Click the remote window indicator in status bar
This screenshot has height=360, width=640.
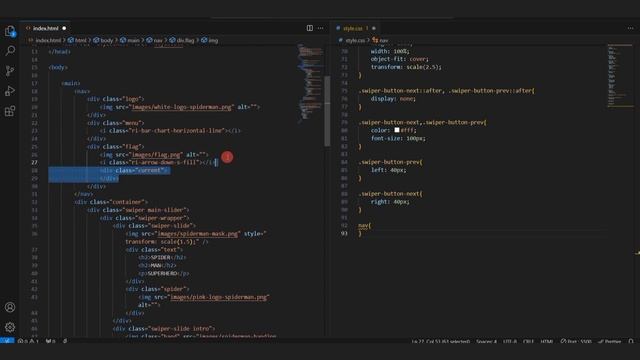(x=7, y=341)
